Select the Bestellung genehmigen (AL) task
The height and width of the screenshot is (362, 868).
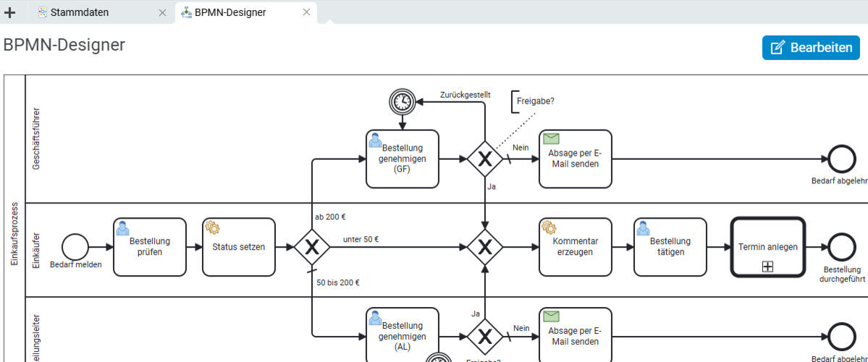pos(403,335)
